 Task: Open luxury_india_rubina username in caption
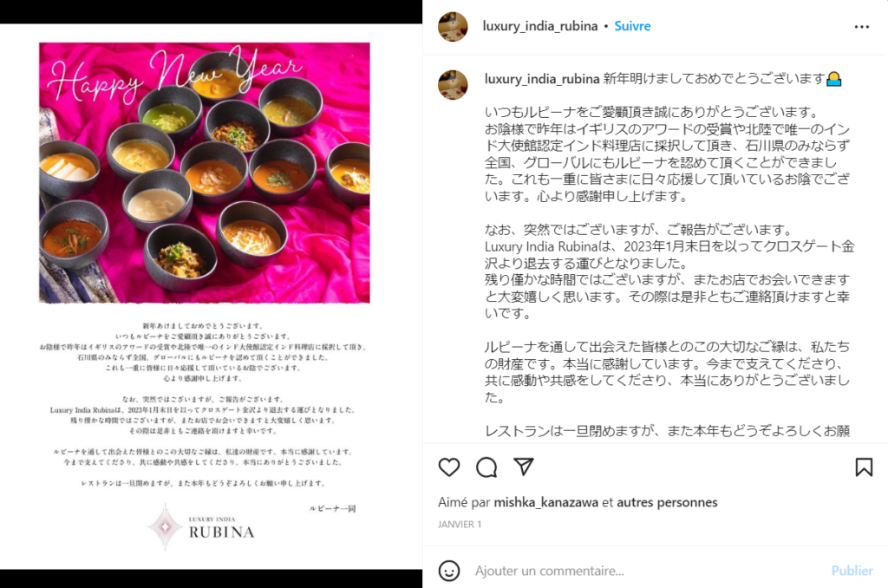point(542,79)
